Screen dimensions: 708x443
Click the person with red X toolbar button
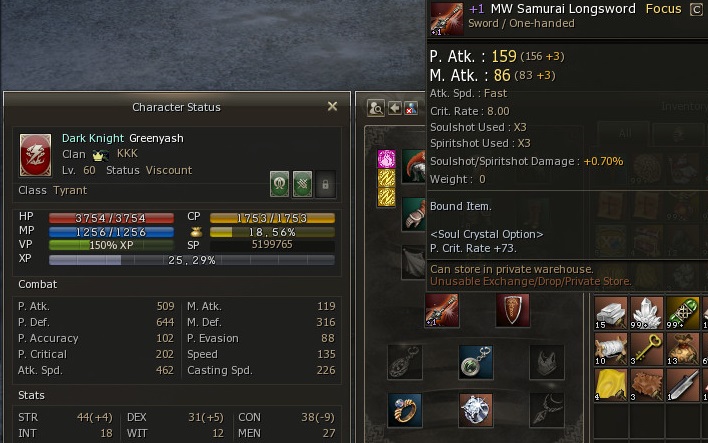[411, 108]
